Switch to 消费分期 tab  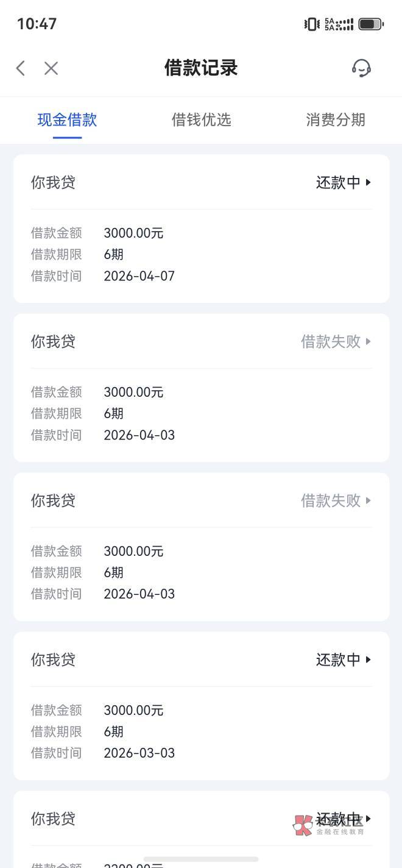tap(335, 119)
